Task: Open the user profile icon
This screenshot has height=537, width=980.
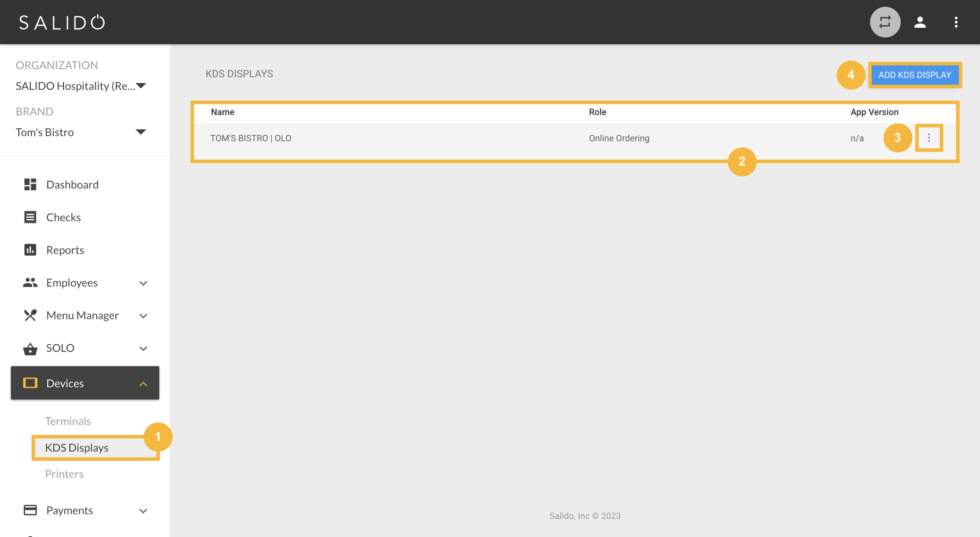Action: (x=920, y=22)
